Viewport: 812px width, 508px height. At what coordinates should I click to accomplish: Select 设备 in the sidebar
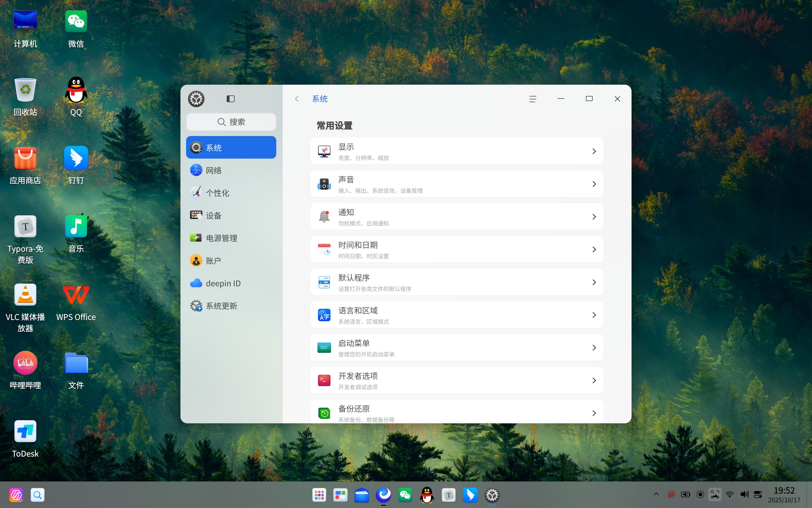click(231, 215)
